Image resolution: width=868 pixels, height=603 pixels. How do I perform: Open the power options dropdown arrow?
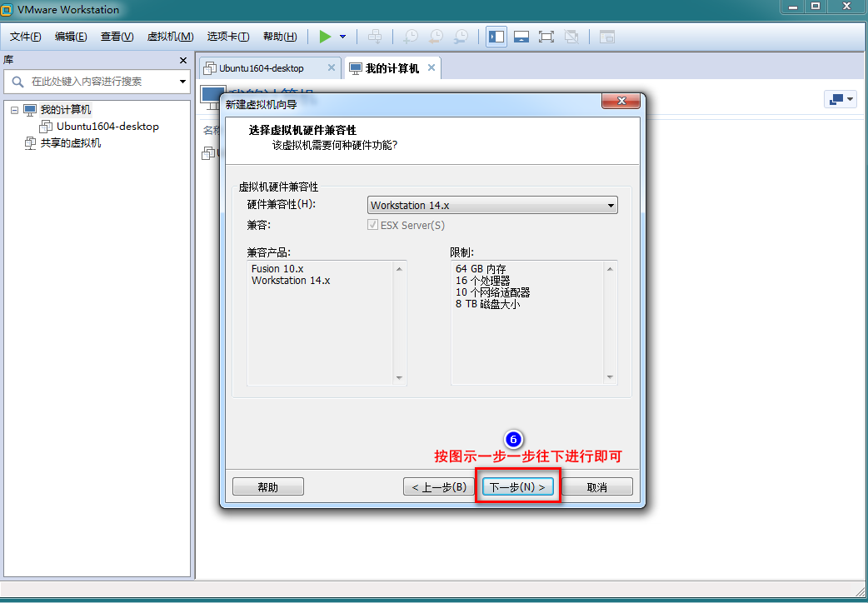[342, 37]
